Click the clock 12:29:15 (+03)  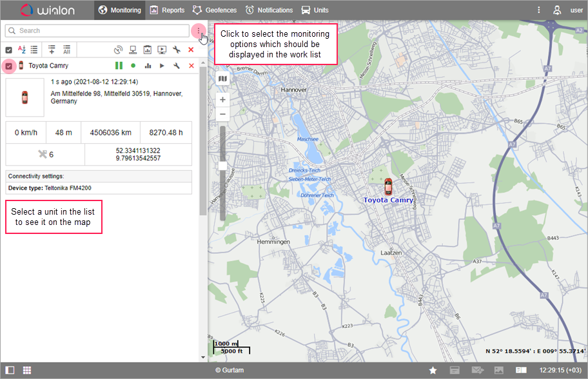point(560,371)
